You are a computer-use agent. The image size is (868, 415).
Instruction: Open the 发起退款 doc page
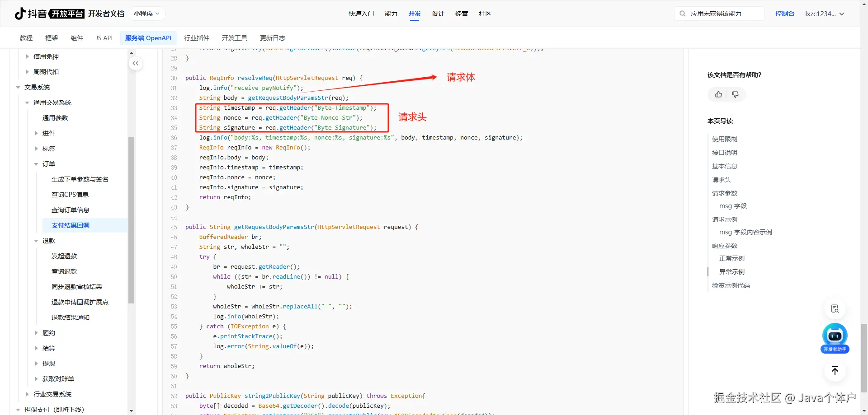point(64,256)
